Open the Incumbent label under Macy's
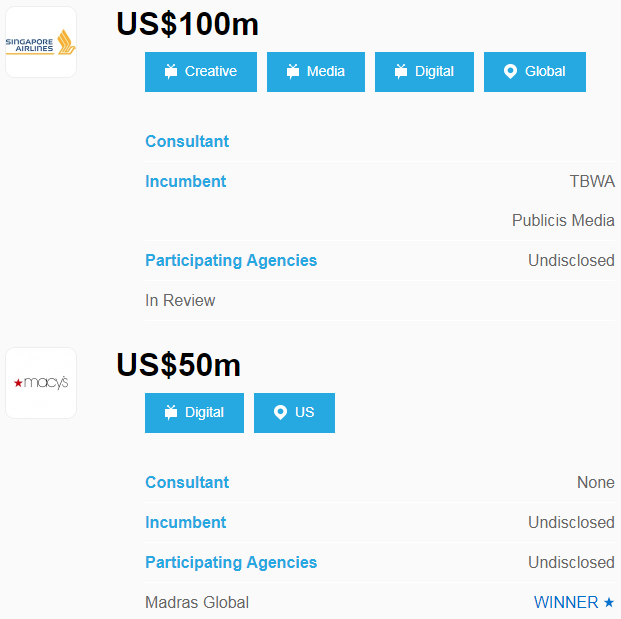621x619 pixels. (186, 522)
